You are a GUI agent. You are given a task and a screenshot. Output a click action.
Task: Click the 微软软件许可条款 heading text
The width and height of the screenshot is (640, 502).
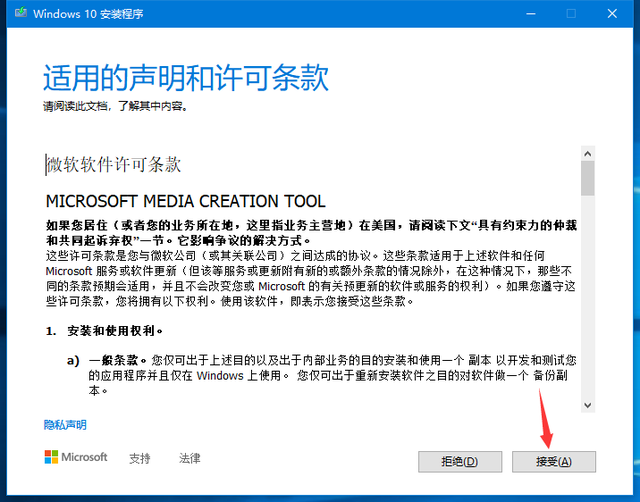coord(113,164)
